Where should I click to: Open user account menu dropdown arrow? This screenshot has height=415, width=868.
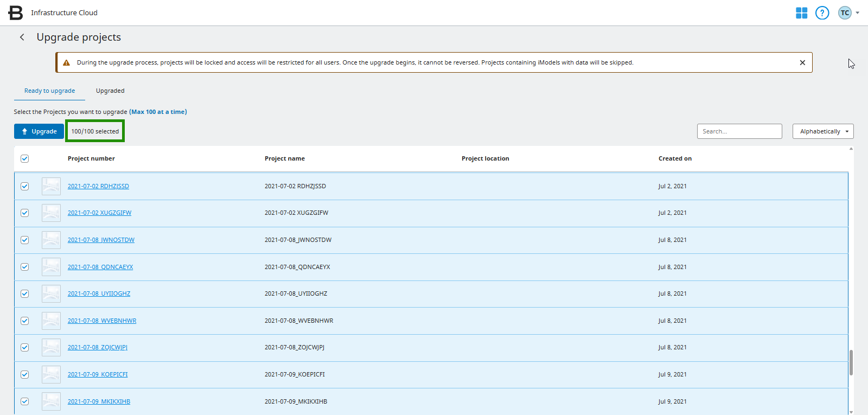(858, 12)
